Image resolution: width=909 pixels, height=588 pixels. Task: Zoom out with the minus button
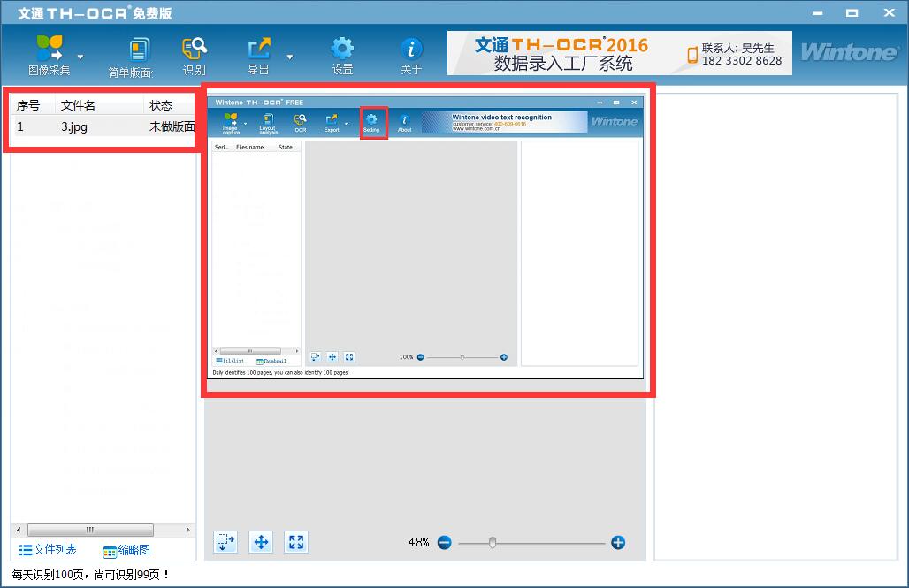click(444, 543)
